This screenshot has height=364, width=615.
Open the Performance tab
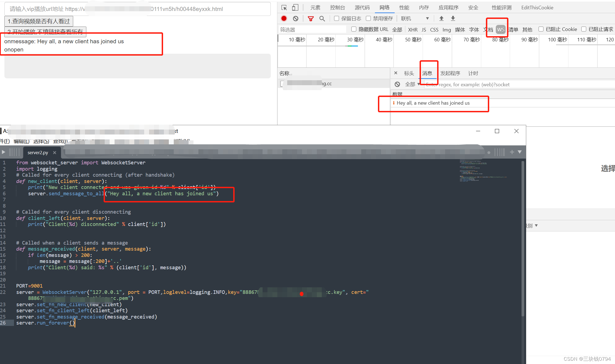point(404,8)
